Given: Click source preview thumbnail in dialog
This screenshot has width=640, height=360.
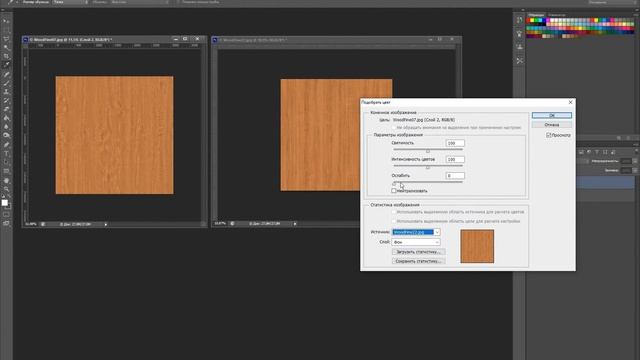Looking at the screenshot, I should pos(477,246).
